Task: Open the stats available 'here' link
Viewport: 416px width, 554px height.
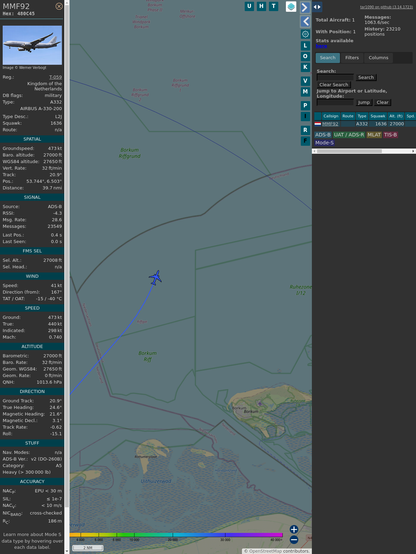Action: coord(321,46)
